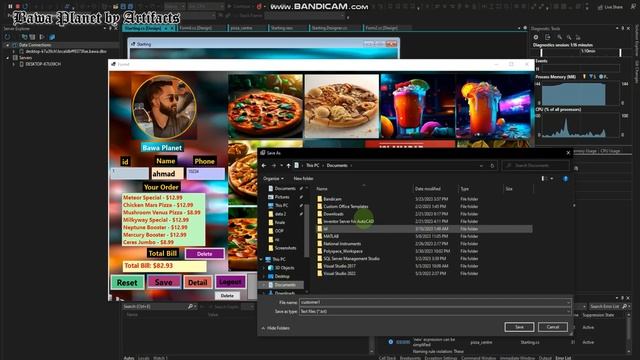Screen dimensions: 640x360
Task: Click the Logout button in form
Action: point(230,282)
